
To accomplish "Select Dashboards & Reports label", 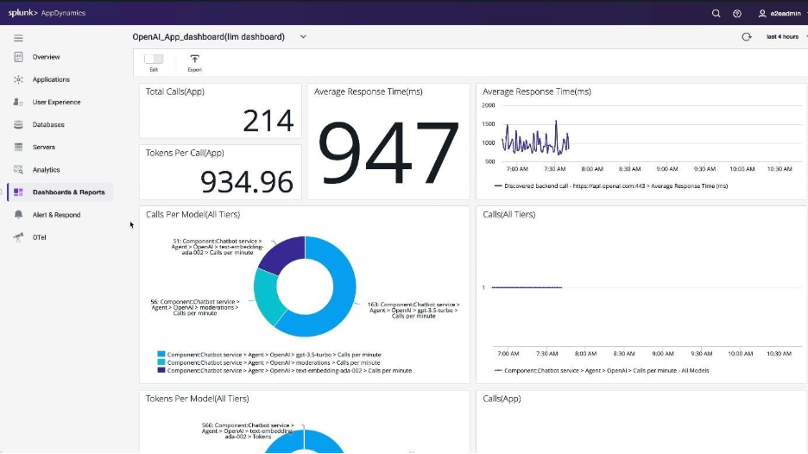I will point(69,192).
